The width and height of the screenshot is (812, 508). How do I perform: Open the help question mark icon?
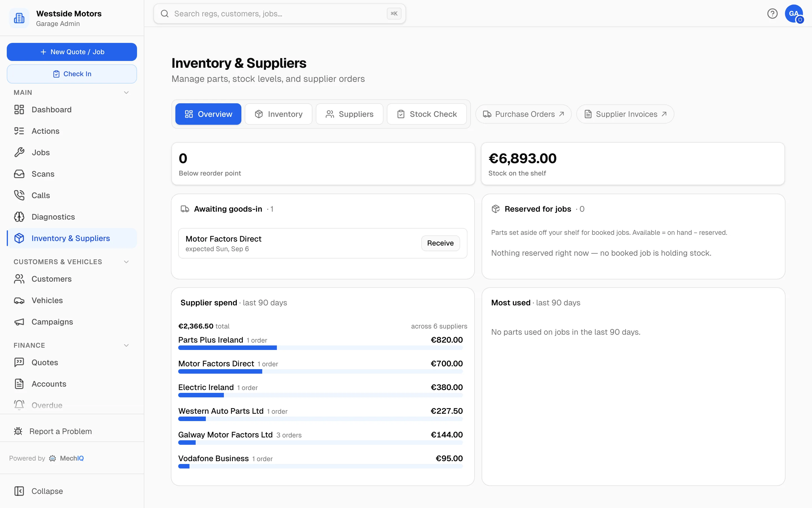[x=772, y=14]
